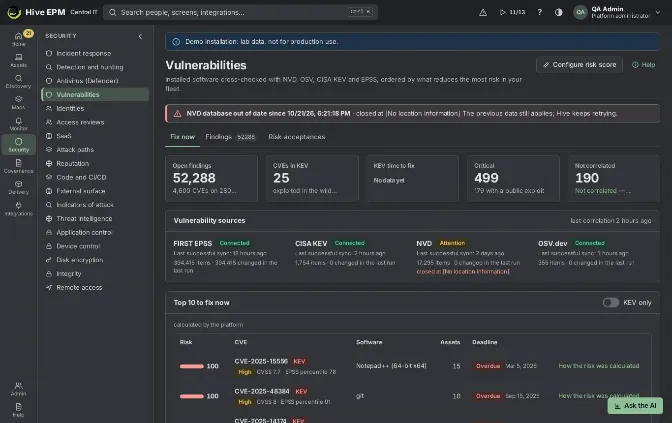Click the QA avatar
Screen dimensions: 672x423
(580, 12)
